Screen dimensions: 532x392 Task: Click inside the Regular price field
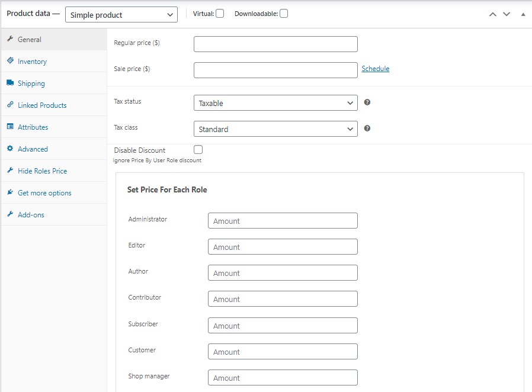(x=275, y=43)
